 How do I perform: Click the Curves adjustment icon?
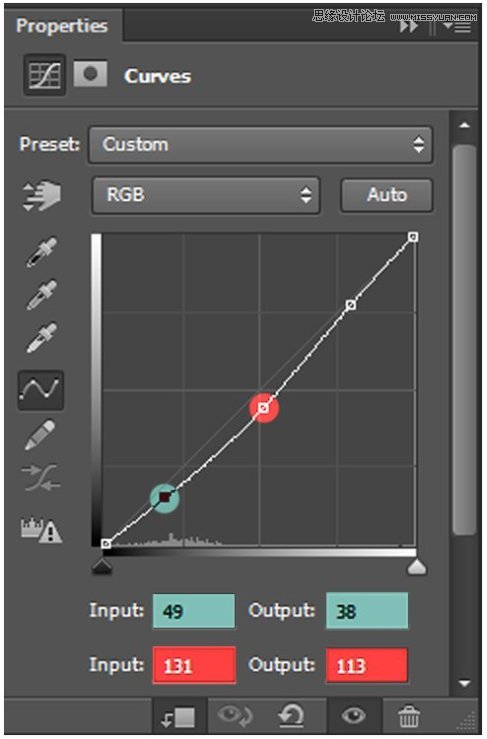[x=44, y=75]
